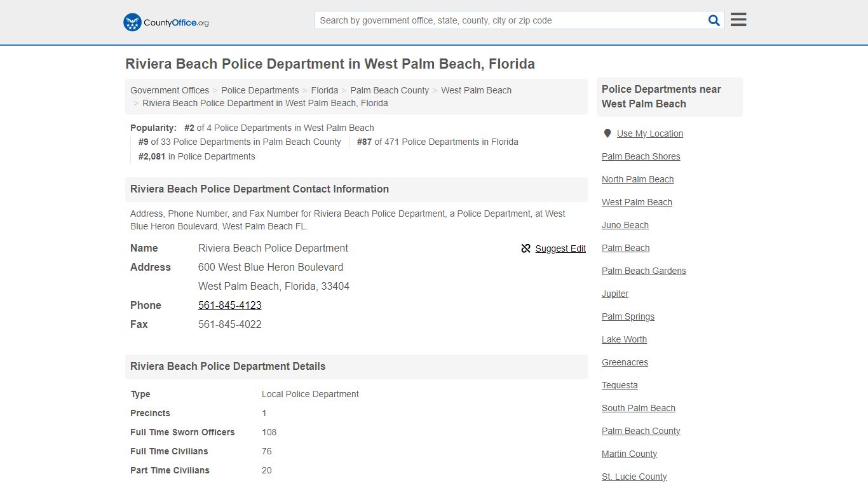868x488 pixels.
Task: Open Palm Springs link
Action: pos(628,316)
